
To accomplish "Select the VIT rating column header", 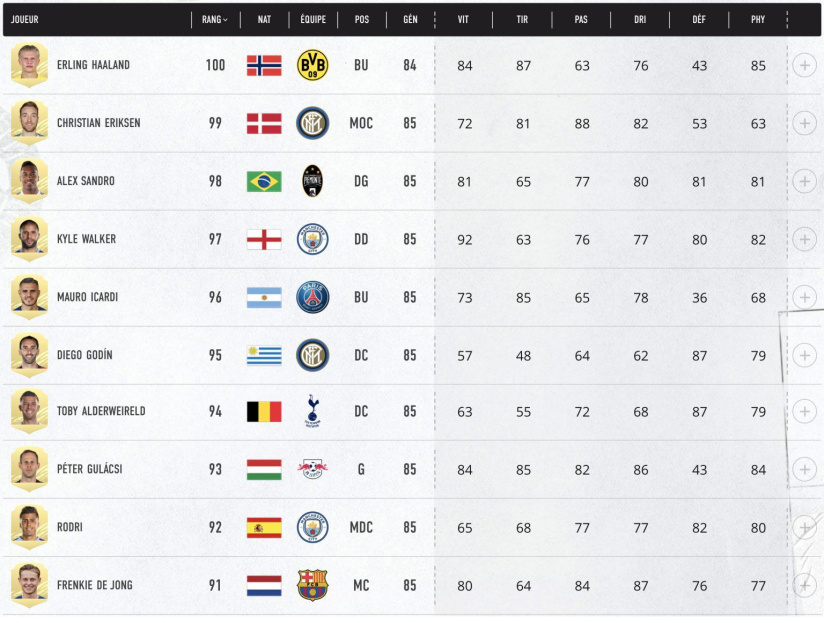I will pyautogui.click(x=464, y=19).
